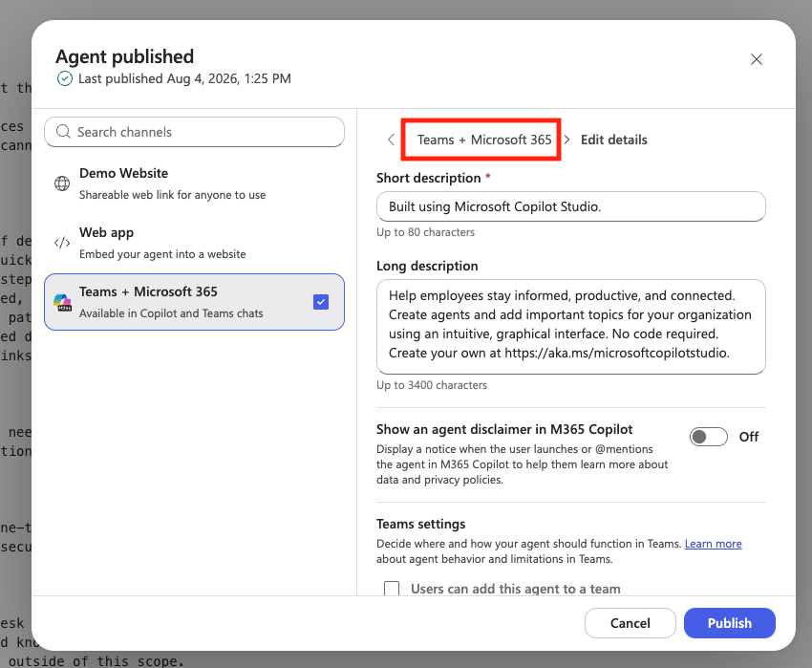This screenshot has height=668, width=812.
Task: Edit the Long description text area
Action: 570,327
